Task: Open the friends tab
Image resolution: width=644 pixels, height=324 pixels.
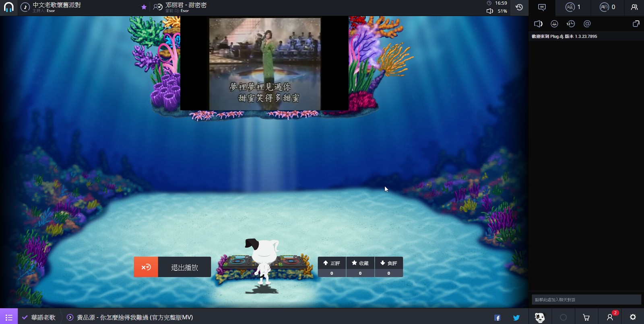Action: (634, 7)
